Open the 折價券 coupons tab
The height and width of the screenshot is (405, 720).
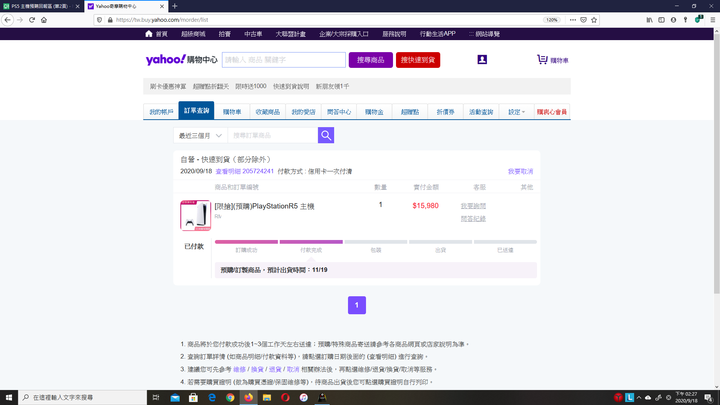pyautogui.click(x=445, y=112)
